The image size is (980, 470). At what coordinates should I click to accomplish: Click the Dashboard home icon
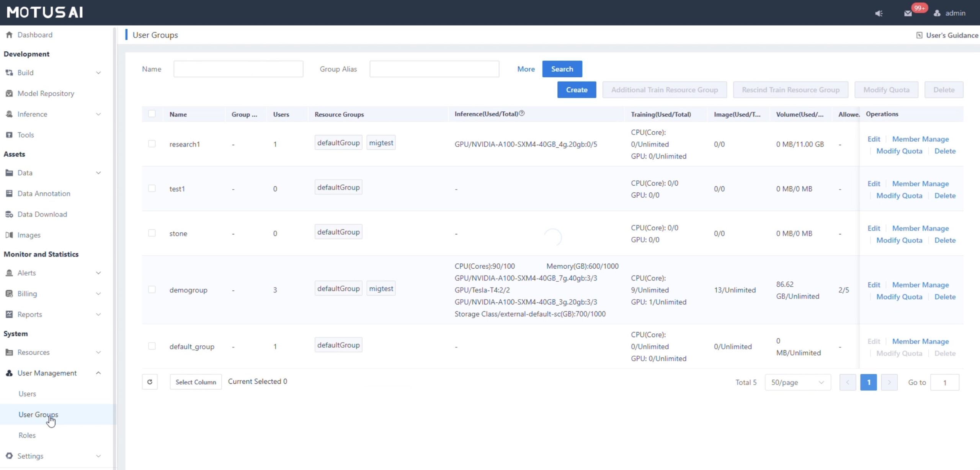(x=9, y=35)
